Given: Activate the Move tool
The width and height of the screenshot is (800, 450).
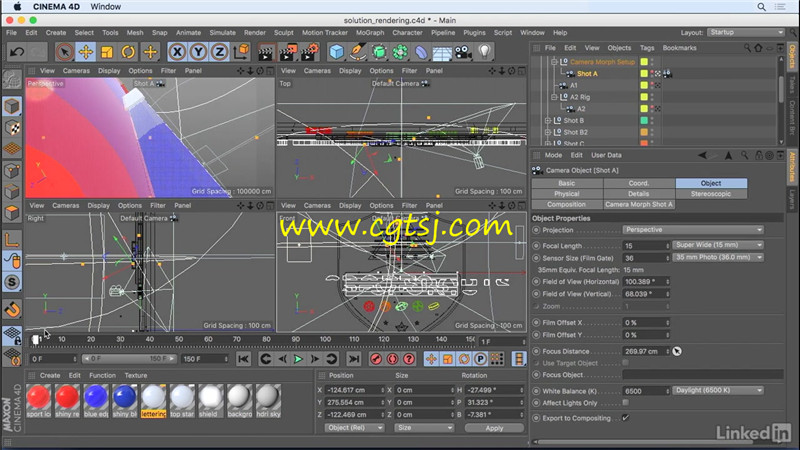Looking at the screenshot, I should (86, 52).
